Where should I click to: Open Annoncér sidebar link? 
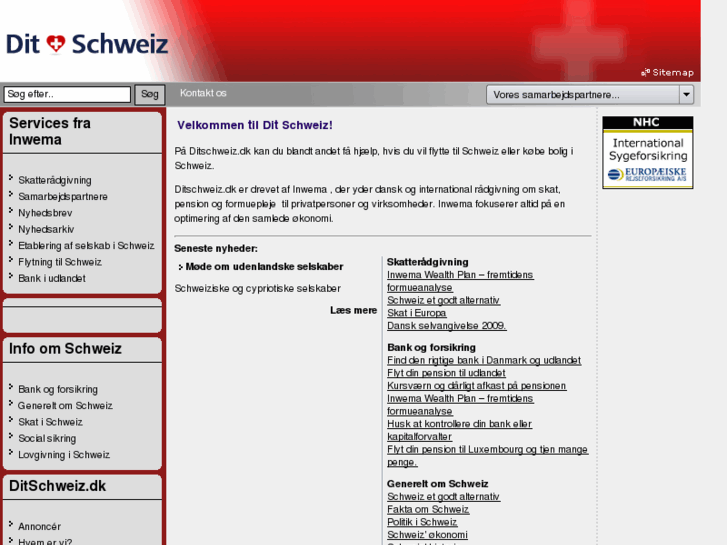[x=39, y=527]
